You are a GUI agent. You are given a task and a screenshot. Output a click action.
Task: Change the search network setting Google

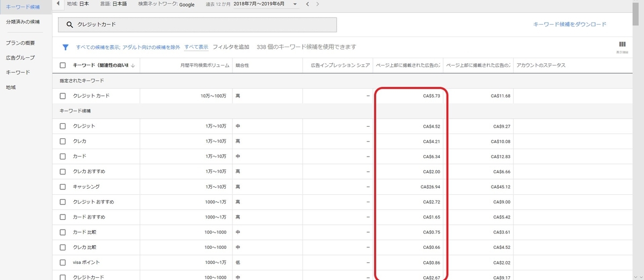(x=186, y=4)
